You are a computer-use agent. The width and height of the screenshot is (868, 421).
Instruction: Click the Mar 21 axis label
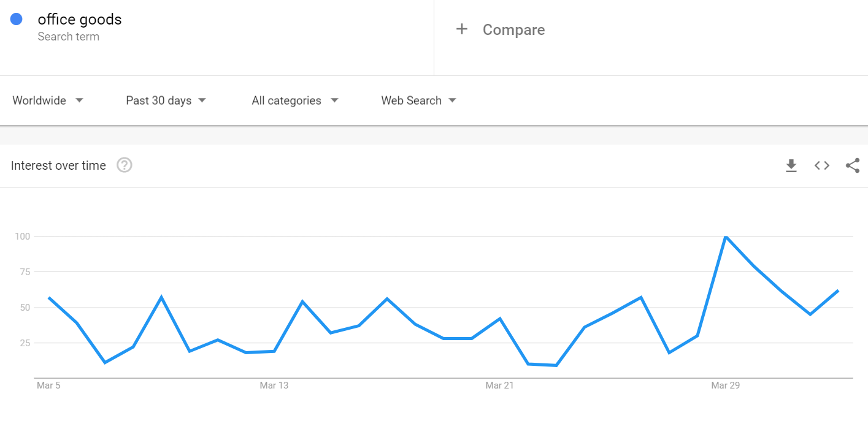499,385
